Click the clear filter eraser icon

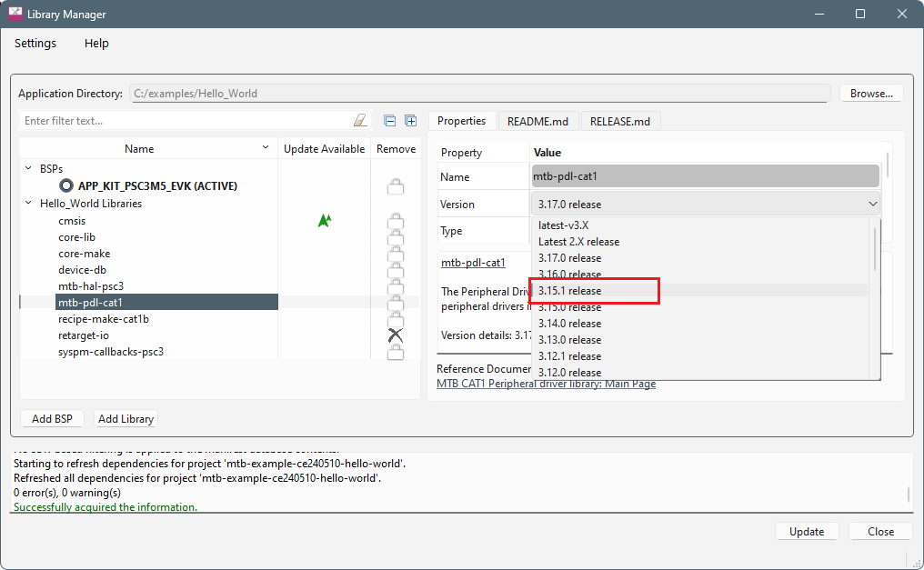(x=360, y=121)
